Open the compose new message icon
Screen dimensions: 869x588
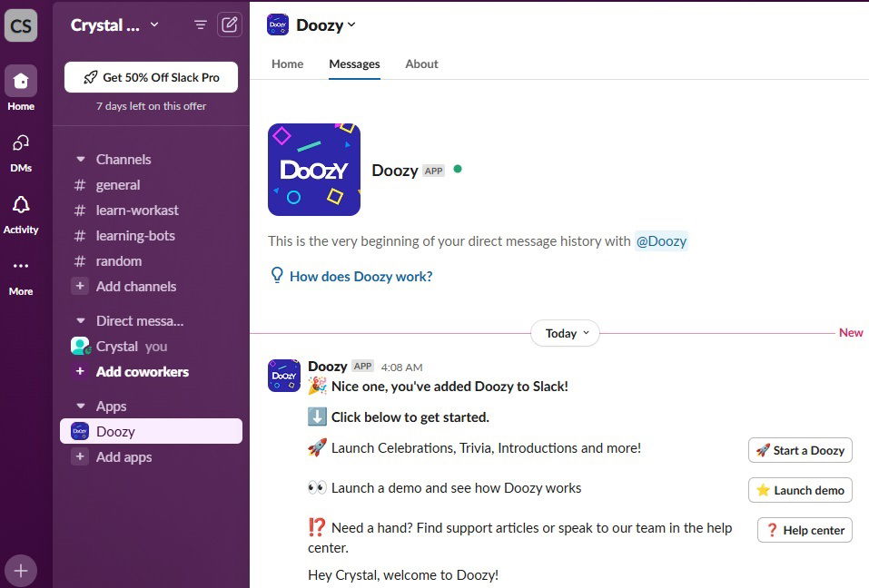coord(230,24)
